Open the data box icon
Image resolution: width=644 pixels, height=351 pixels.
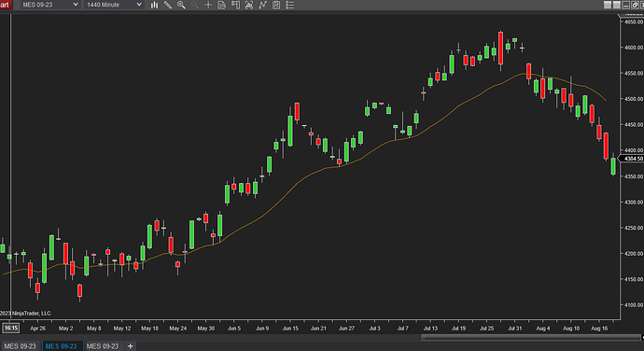(222, 5)
